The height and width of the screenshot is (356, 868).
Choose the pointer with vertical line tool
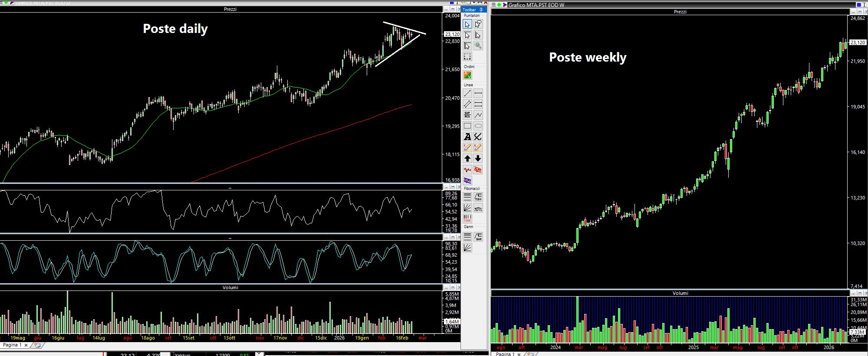tap(478, 35)
